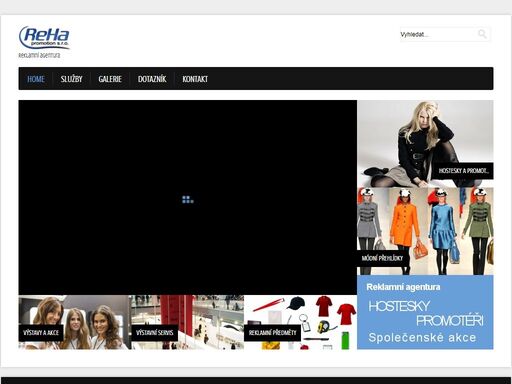This screenshot has height=384, width=512.
Task: Open the HOME menu item
Action: (36, 79)
